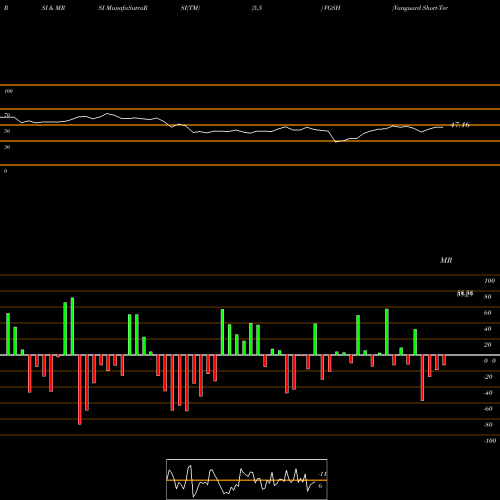Click the MR axis 100 label
This screenshot has width=500, height=500.
489,281
